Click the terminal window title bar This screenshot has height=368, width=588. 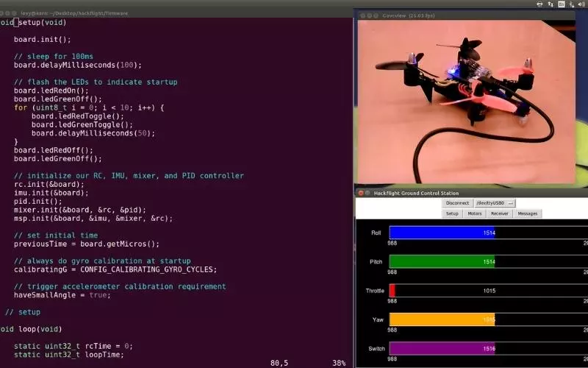coord(176,13)
